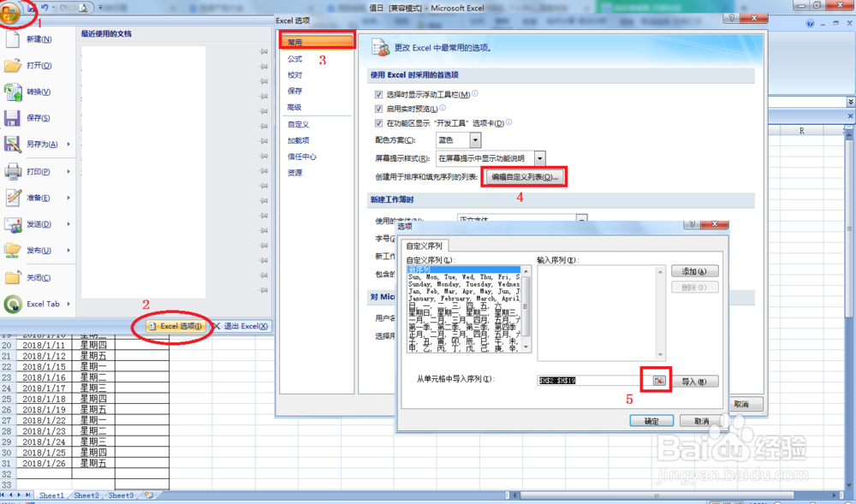This screenshot has height=504, width=856.
Task: Open the 配色方案 dropdown
Action: (475, 140)
